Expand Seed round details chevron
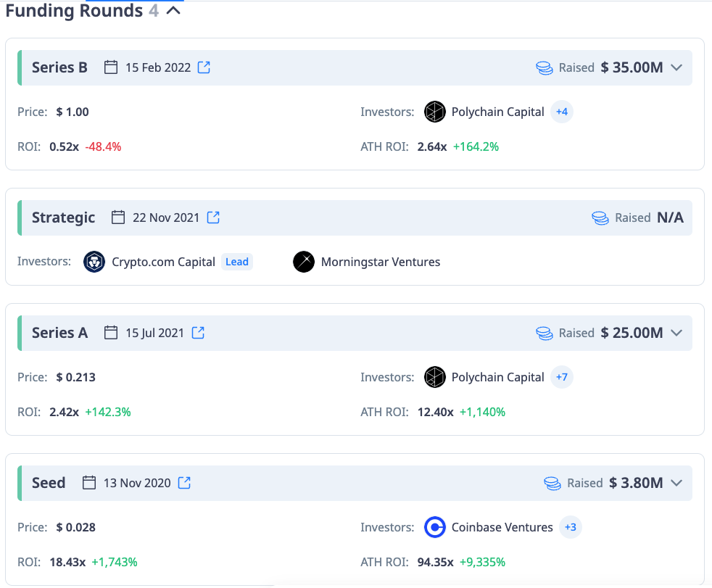This screenshot has width=712, height=588. tap(676, 483)
